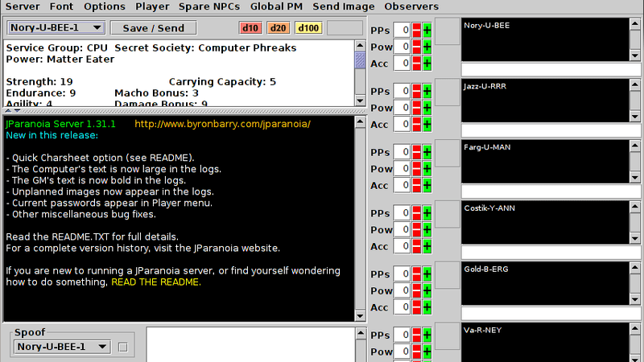Increase Jazz-U-RRR PPs with the green plus
The image size is (644, 362).
tap(427, 91)
